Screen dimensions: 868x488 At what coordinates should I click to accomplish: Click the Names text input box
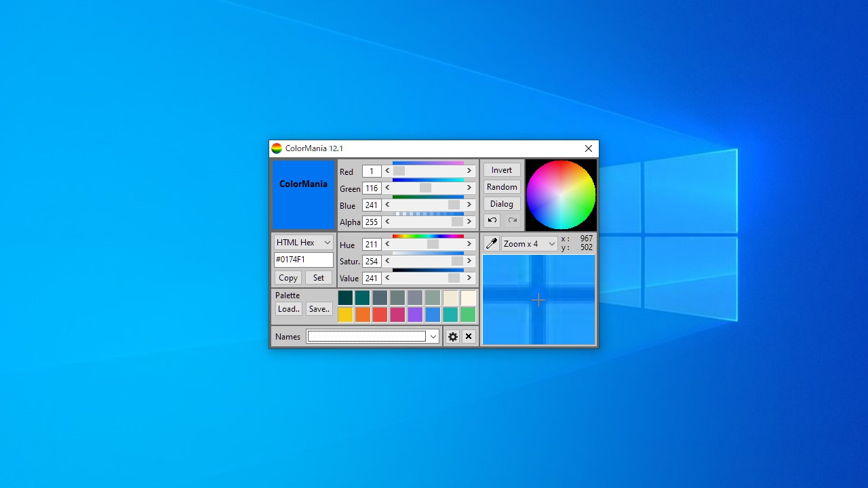click(366, 336)
